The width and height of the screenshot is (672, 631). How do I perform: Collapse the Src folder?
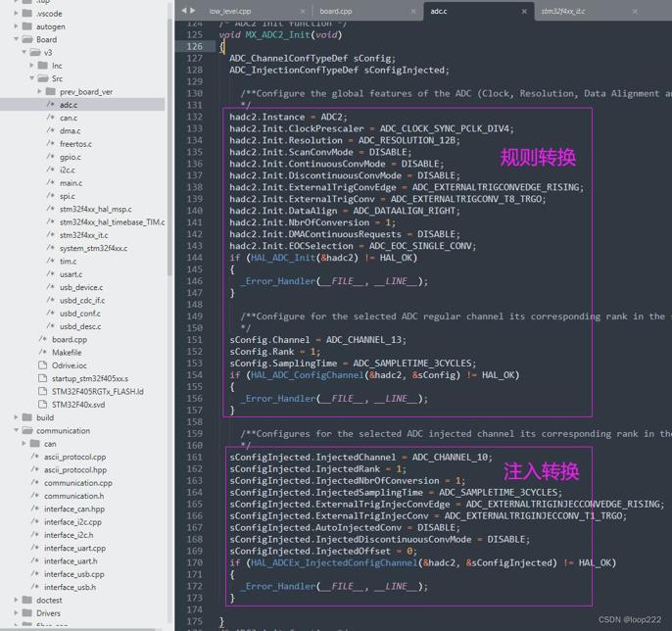coord(31,78)
